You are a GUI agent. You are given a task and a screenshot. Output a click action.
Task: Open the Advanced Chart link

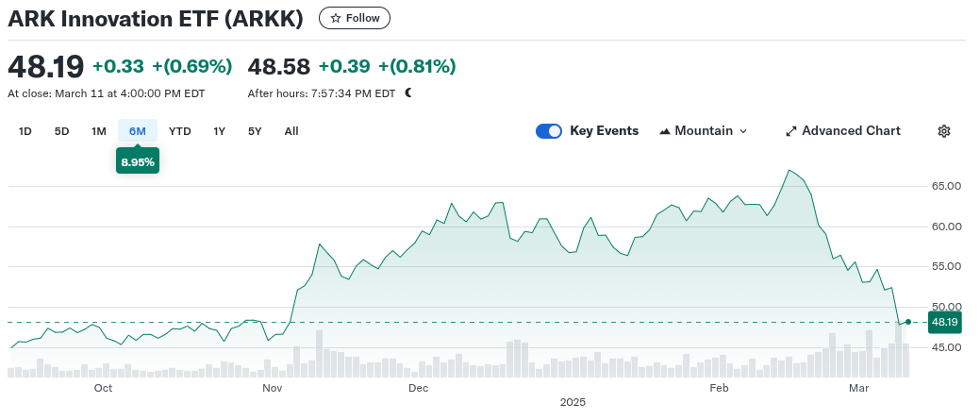[x=843, y=131]
